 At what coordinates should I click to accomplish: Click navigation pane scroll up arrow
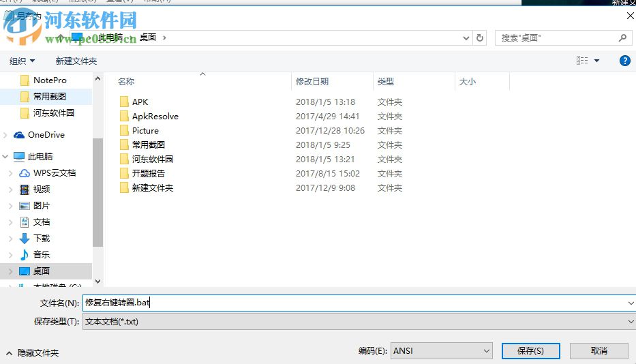pos(97,78)
